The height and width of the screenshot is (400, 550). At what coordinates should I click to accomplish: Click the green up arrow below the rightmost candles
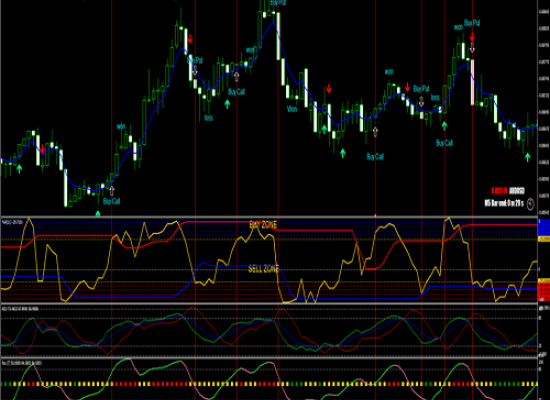click(527, 157)
